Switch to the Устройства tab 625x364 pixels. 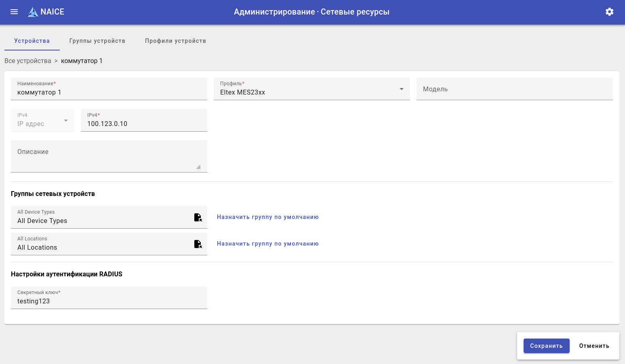32,41
